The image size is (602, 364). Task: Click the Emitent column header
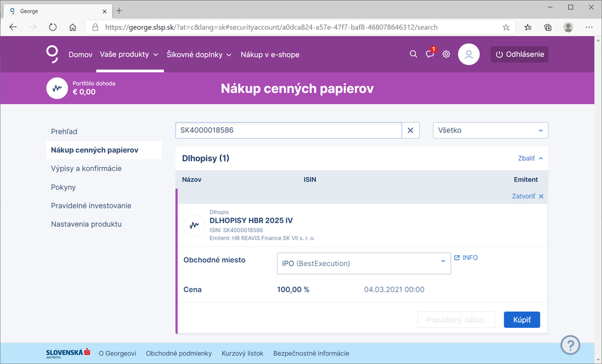click(x=525, y=180)
